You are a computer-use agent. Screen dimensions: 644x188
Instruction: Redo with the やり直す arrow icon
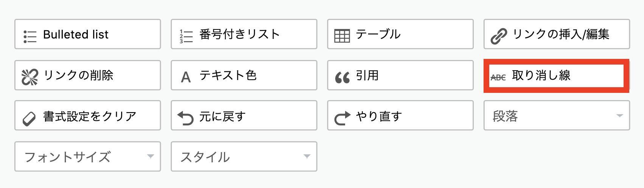(342, 118)
